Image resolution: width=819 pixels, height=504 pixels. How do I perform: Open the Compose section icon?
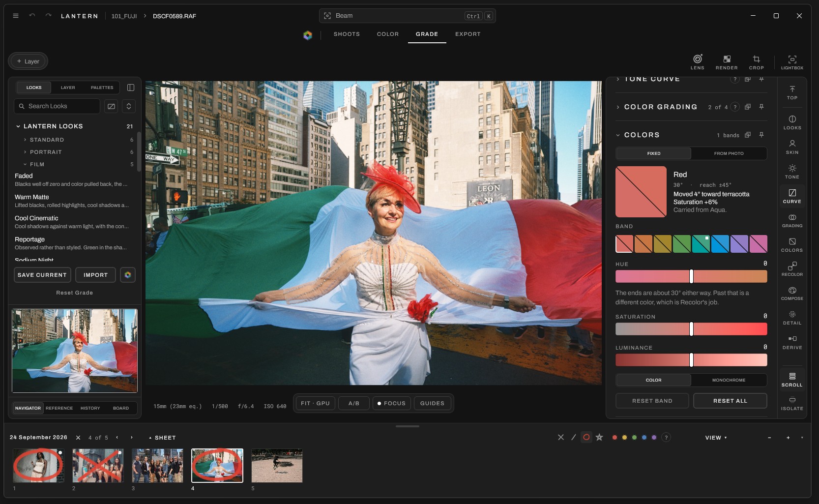tap(792, 293)
